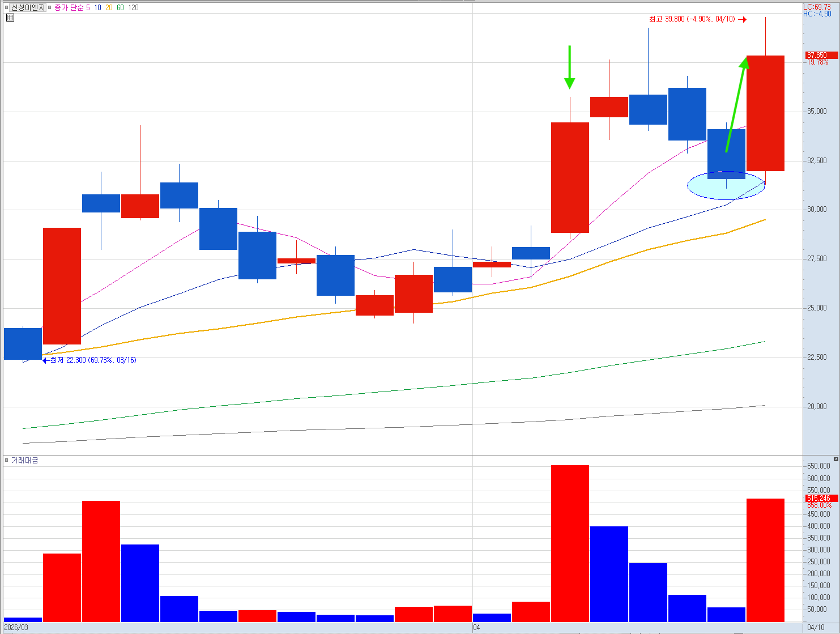840x634 pixels.
Task: Click the 거래대금 indicator title
Action: pos(25,461)
